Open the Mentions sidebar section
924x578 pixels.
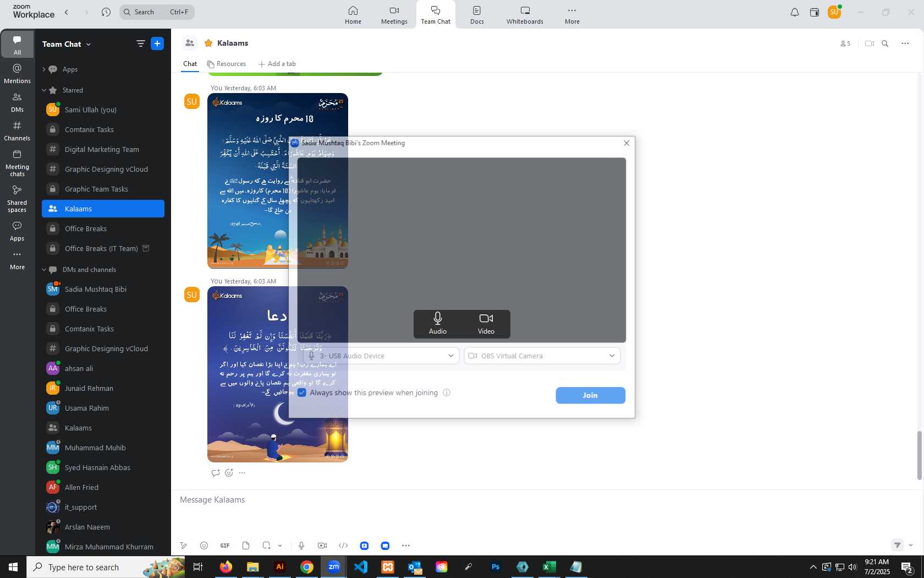pyautogui.click(x=17, y=74)
